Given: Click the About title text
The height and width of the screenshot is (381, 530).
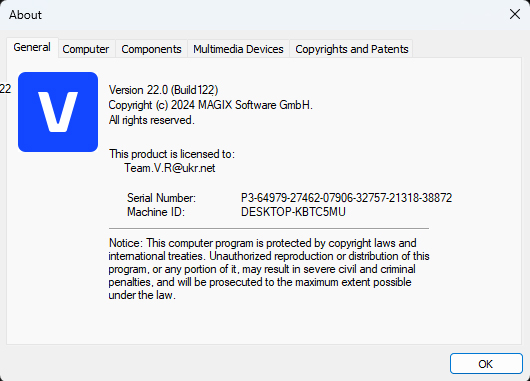Looking at the screenshot, I should tap(25, 15).
